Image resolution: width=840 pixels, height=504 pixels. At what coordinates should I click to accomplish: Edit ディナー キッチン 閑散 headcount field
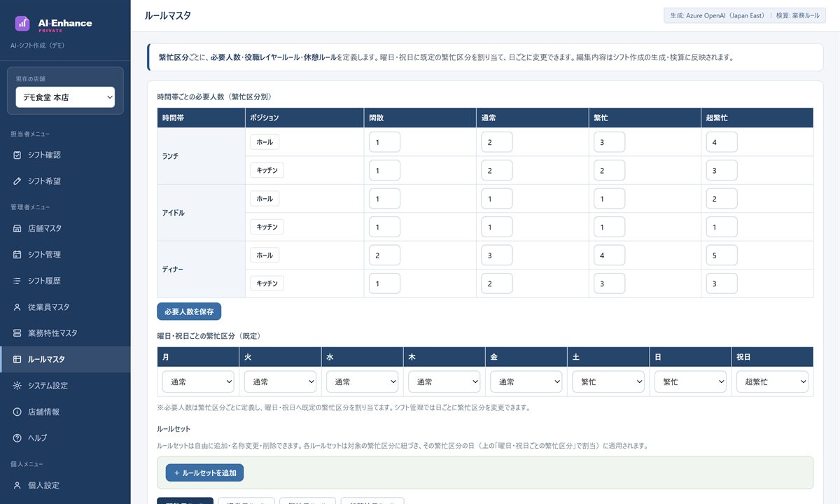tap(384, 283)
